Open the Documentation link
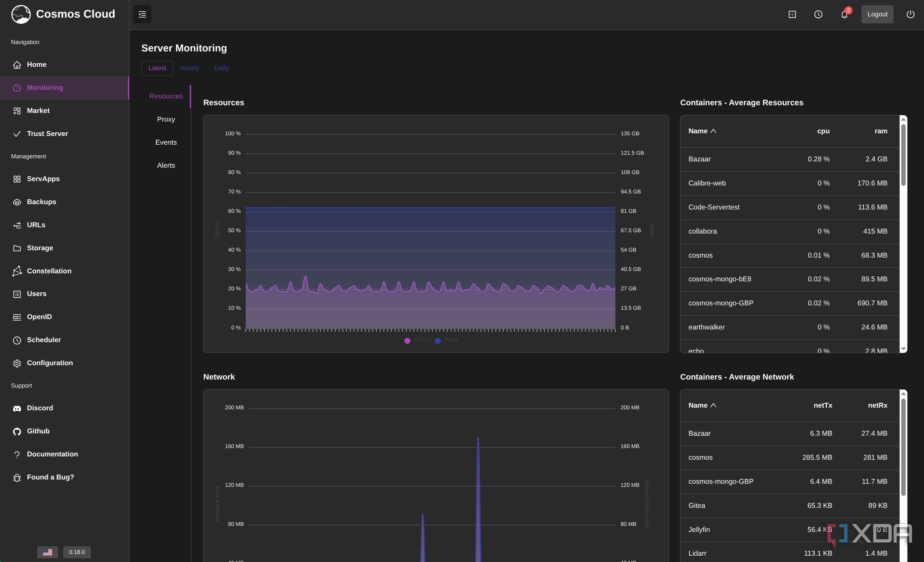This screenshot has width=924, height=562. click(64, 454)
